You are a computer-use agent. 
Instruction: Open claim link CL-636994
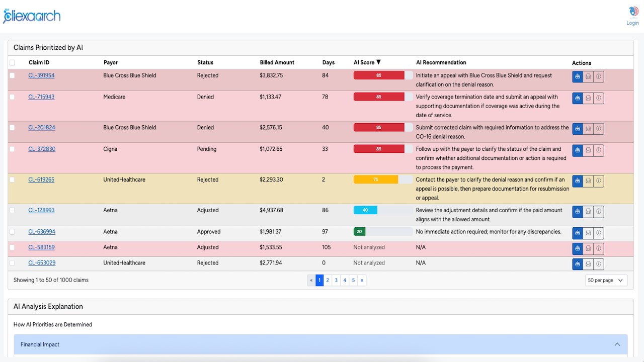click(42, 232)
